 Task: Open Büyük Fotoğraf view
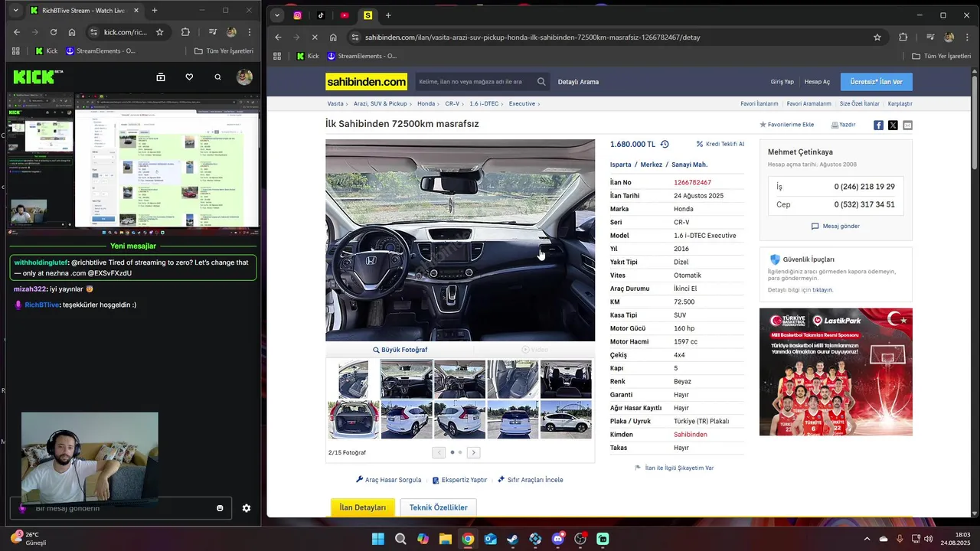(400, 350)
